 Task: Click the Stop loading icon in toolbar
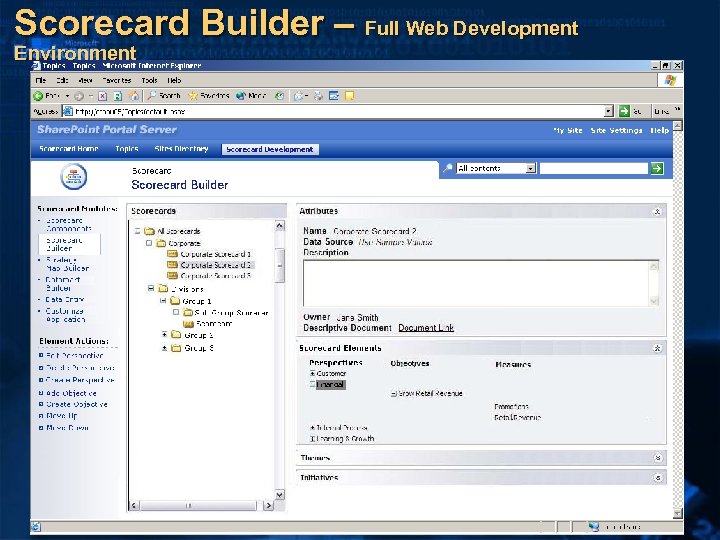coord(103,96)
